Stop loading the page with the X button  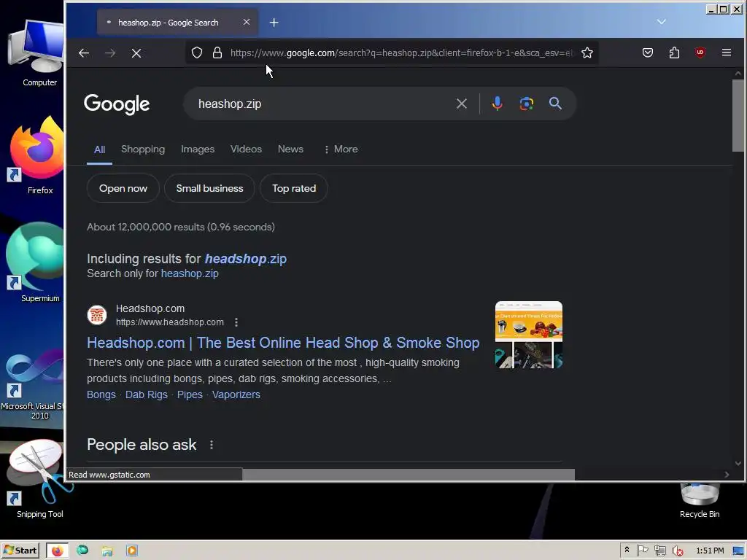(x=136, y=52)
